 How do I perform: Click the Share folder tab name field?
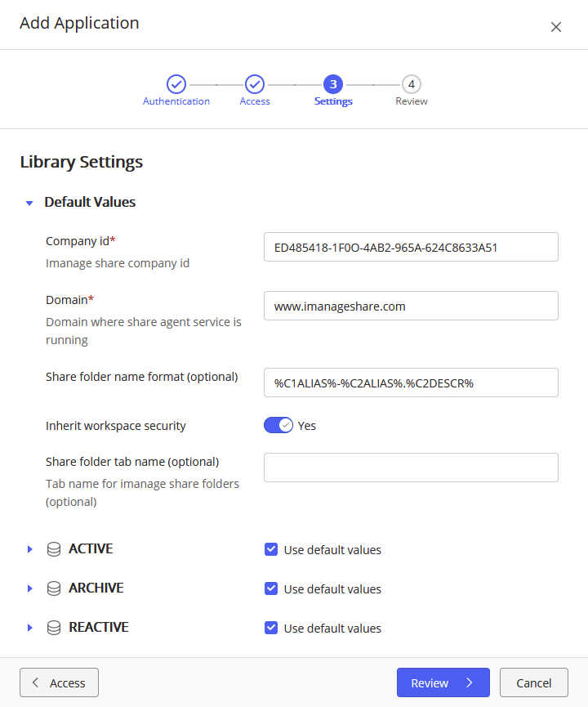click(411, 467)
